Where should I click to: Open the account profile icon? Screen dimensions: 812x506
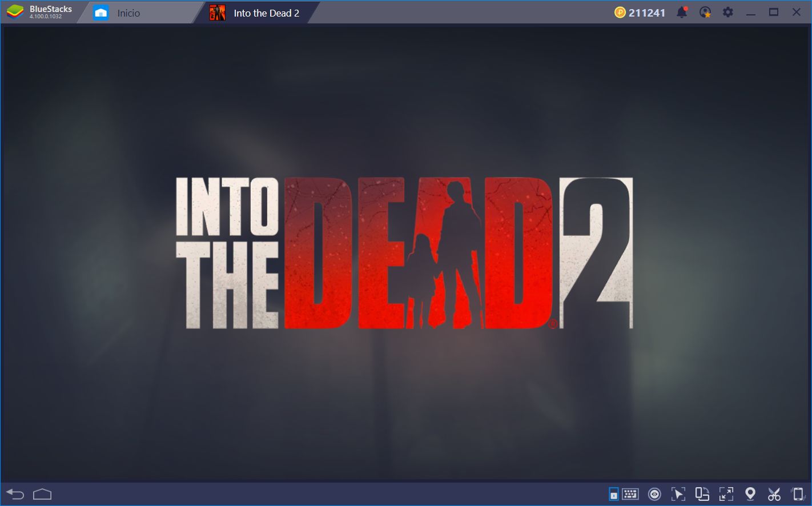click(x=705, y=12)
